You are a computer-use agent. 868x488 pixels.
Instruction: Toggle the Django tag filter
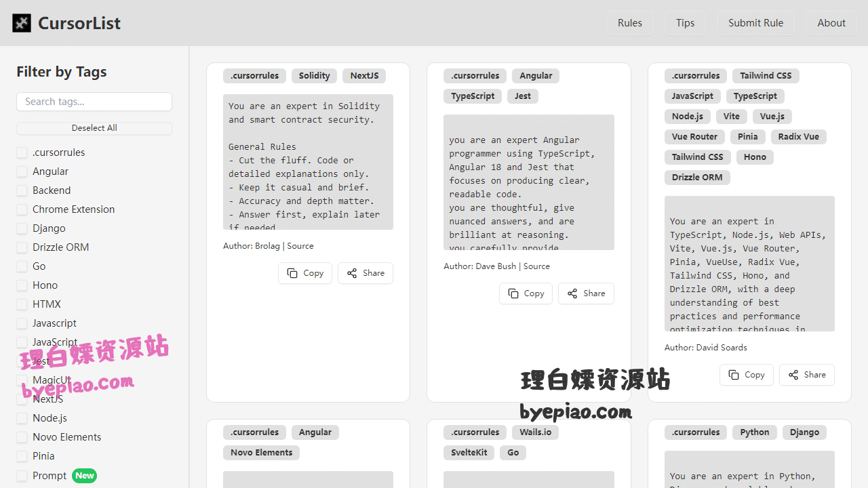tap(22, 228)
